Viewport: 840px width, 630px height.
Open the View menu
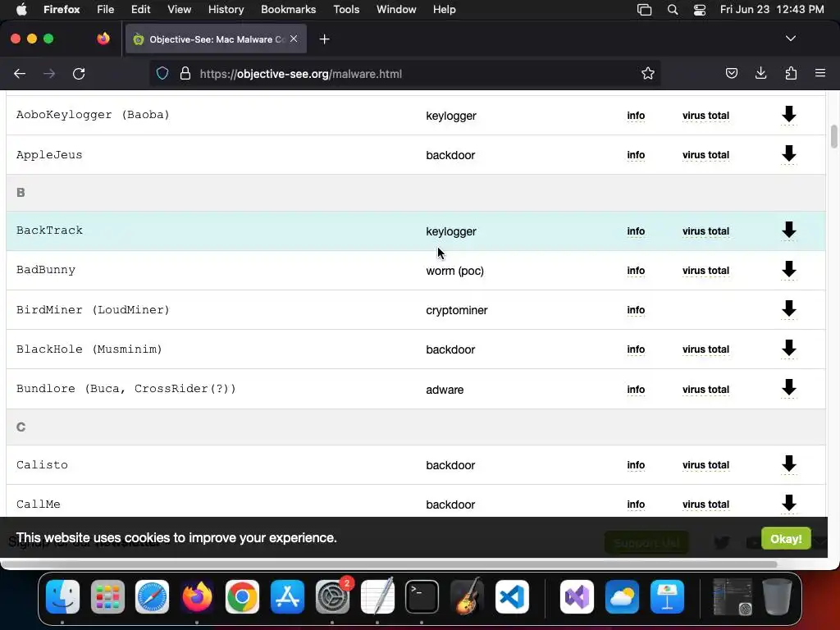pos(179,10)
